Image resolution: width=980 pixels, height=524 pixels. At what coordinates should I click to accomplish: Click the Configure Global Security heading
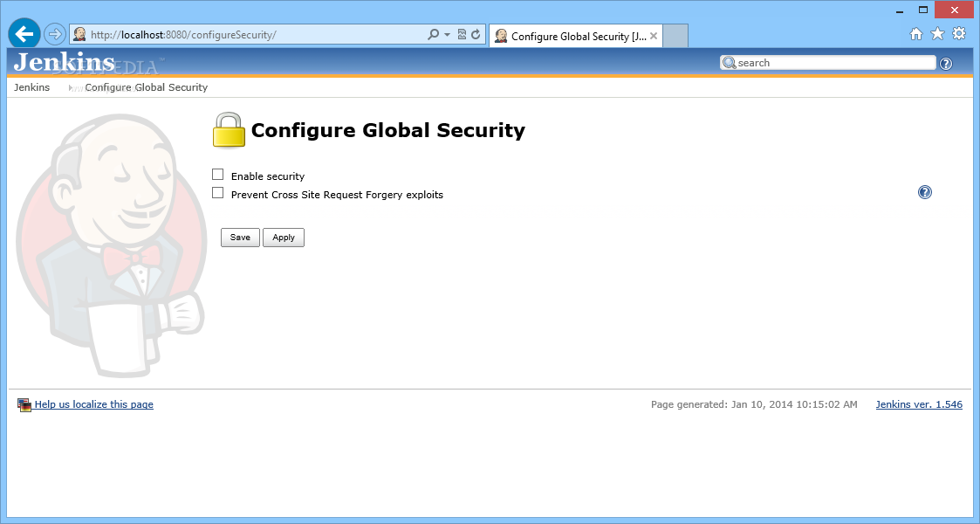[x=388, y=130]
